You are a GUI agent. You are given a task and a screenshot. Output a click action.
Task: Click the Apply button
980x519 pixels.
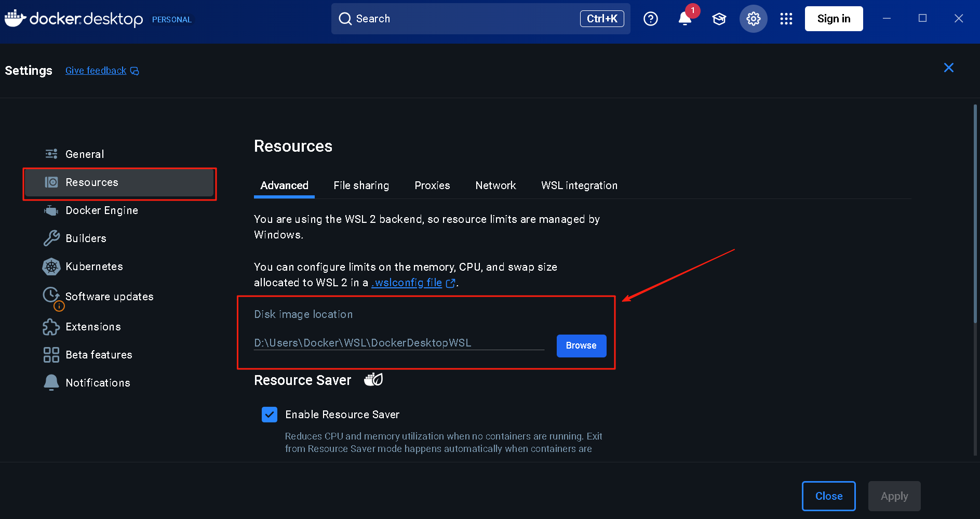(x=894, y=496)
